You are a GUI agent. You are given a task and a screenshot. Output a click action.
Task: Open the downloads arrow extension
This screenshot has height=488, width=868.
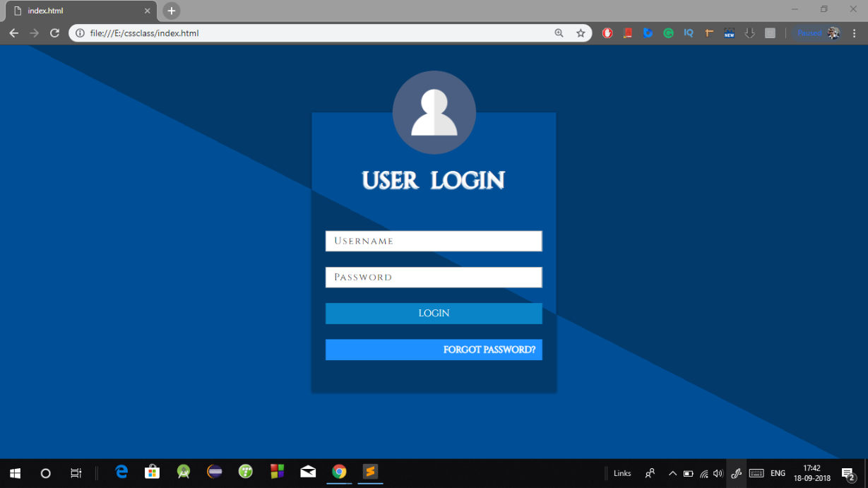click(749, 32)
